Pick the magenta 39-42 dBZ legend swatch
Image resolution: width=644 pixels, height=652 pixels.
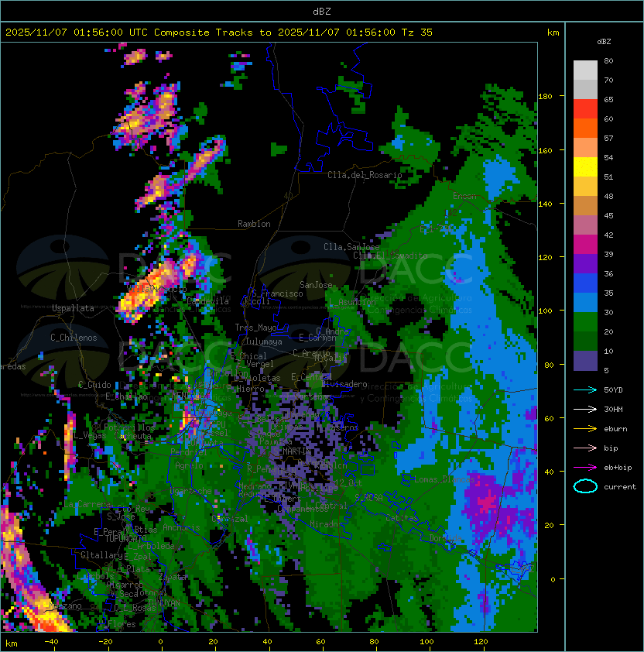[585, 245]
